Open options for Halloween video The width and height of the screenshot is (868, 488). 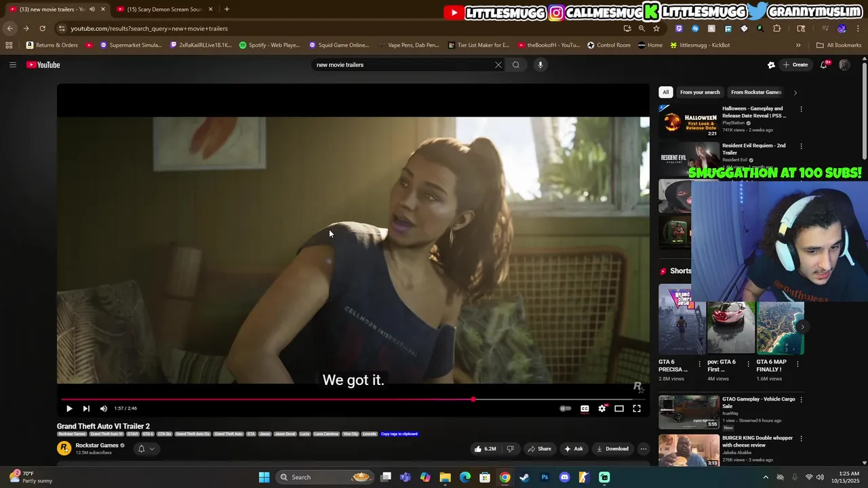(x=801, y=109)
